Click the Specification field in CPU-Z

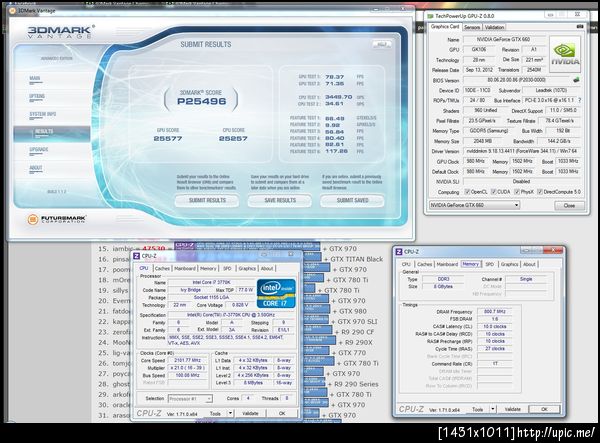[x=231, y=315]
